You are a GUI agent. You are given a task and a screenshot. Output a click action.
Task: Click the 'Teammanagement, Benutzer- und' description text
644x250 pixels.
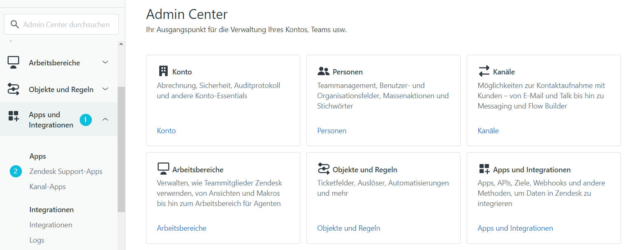tap(383, 96)
